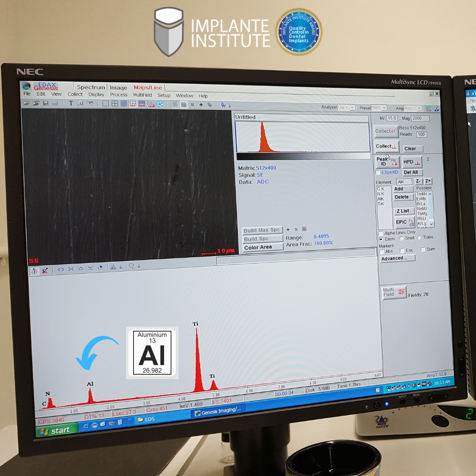476x476 pixels.
Task: Choose the four-pane grid layout icon
Action: point(115,104)
